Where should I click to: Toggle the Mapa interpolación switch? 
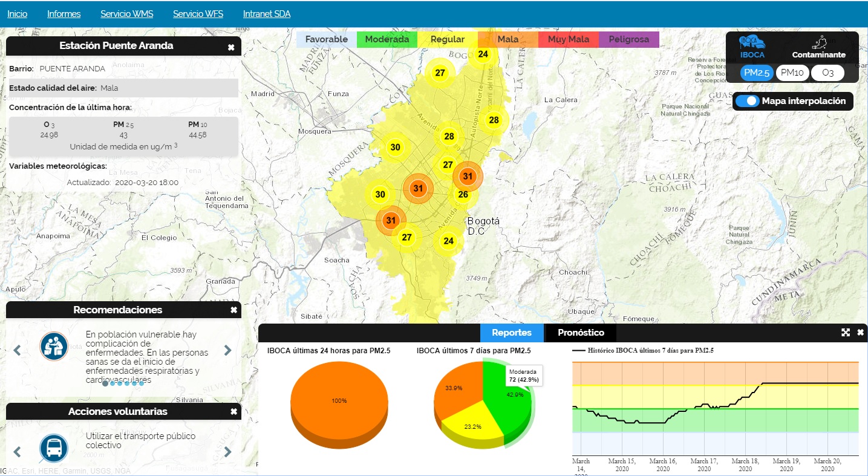[748, 101]
